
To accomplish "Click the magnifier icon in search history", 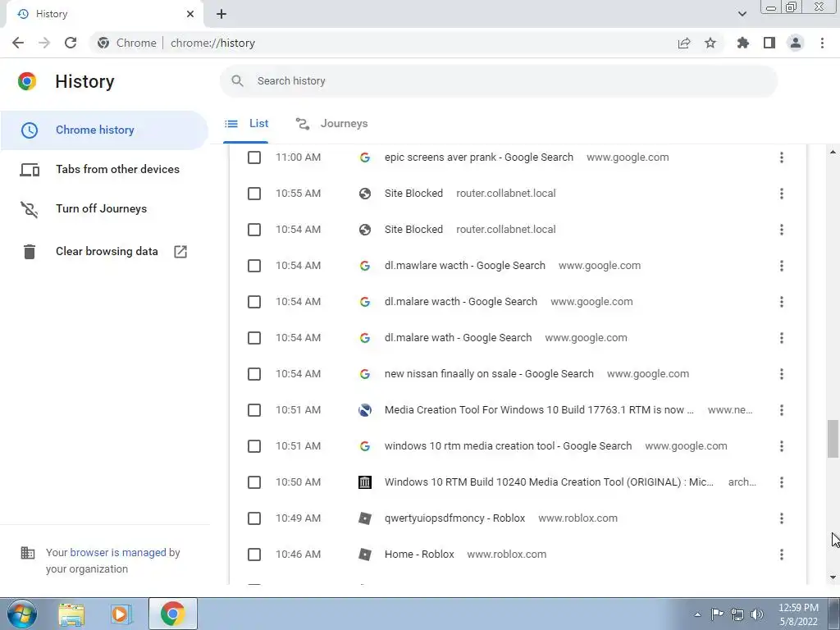I will 237,81.
